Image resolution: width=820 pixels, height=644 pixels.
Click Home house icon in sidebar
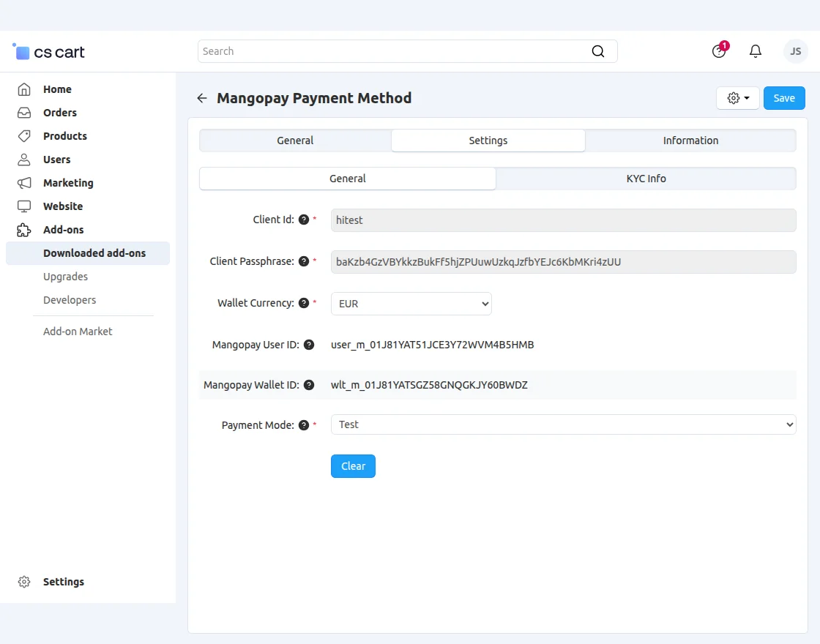24,89
